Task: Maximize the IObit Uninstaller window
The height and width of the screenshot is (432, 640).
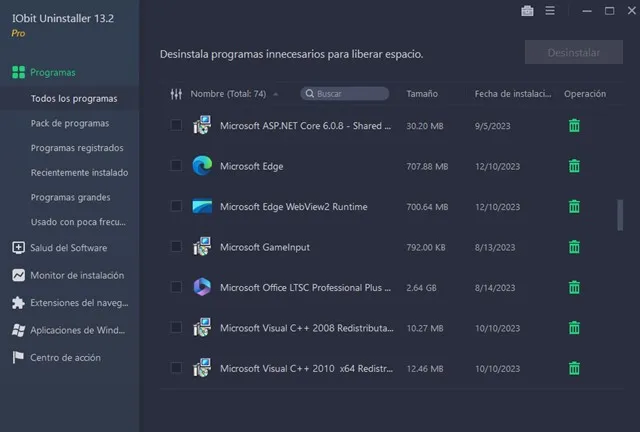Action: tap(609, 11)
